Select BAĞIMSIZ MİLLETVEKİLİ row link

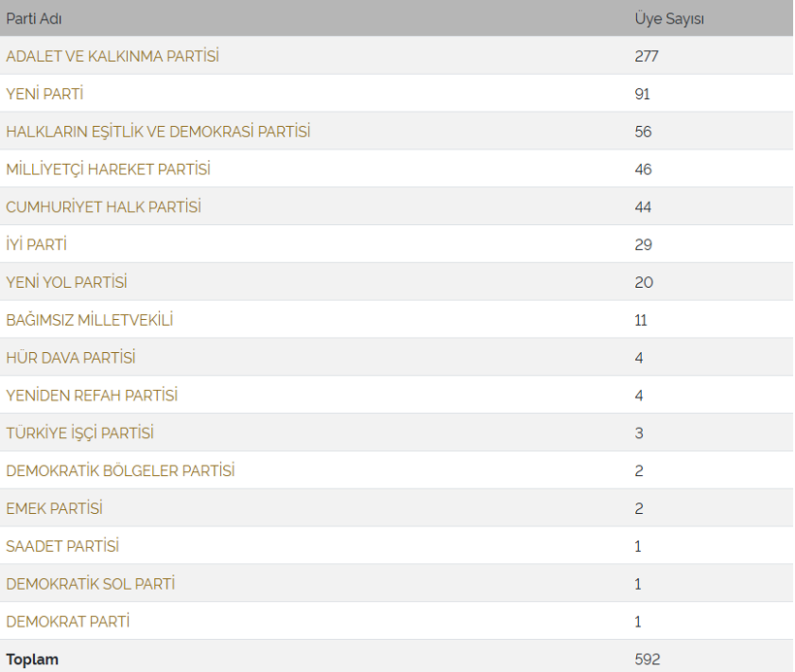(x=90, y=320)
